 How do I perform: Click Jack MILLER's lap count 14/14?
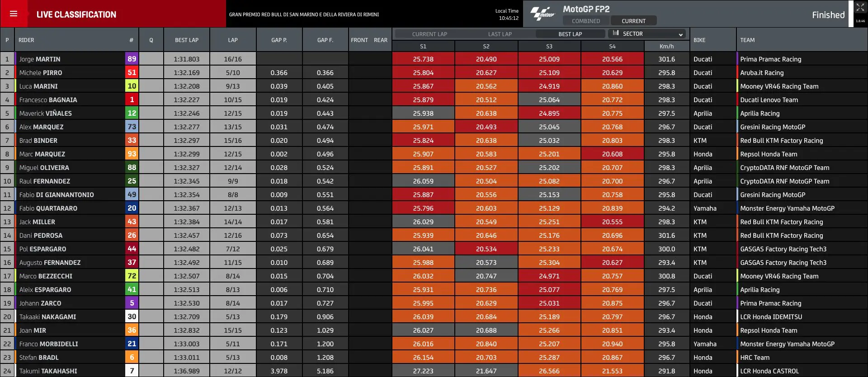233,222
